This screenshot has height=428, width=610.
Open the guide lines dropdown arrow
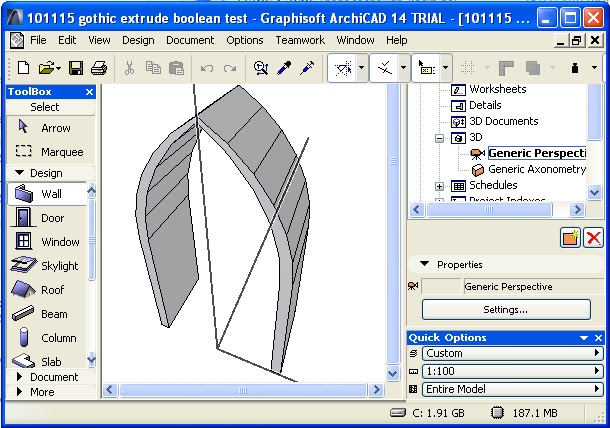pyautogui.click(x=361, y=68)
